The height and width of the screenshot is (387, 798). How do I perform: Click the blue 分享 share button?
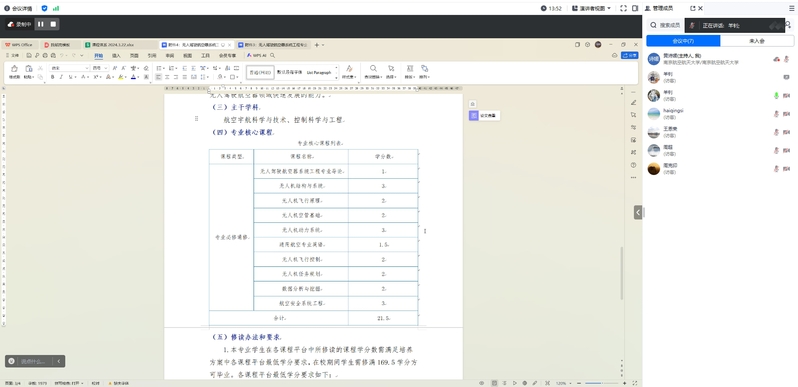coord(630,55)
